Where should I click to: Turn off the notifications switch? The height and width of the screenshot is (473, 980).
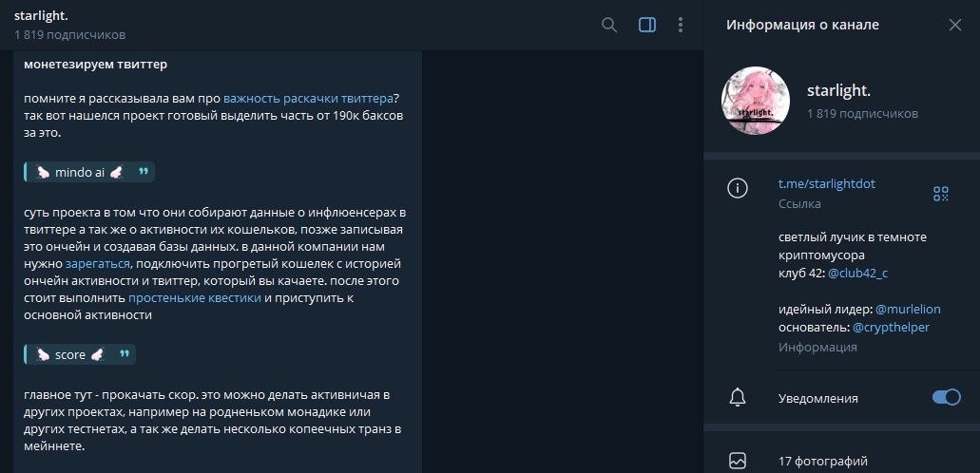coord(946,397)
